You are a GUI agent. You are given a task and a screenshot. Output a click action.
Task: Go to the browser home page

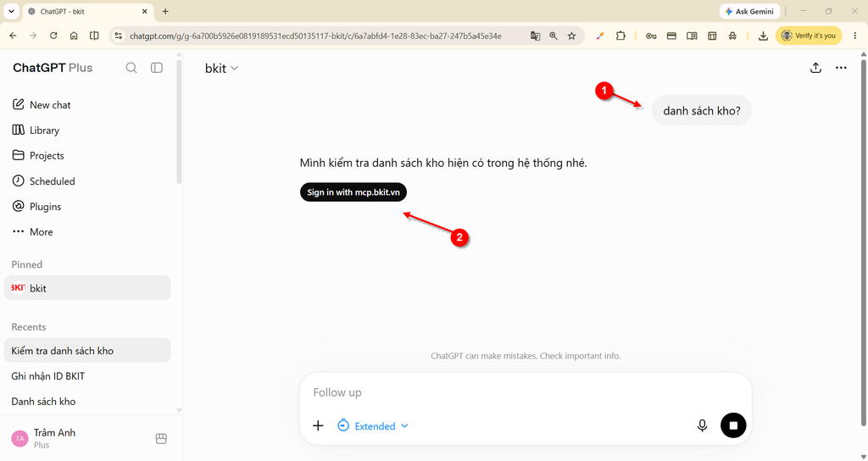tap(74, 36)
